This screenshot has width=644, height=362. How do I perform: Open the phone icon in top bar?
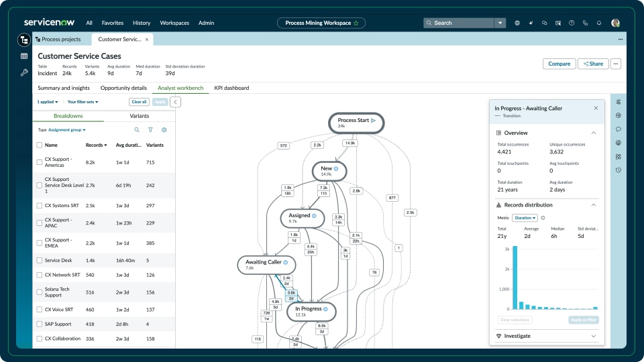[x=585, y=23]
